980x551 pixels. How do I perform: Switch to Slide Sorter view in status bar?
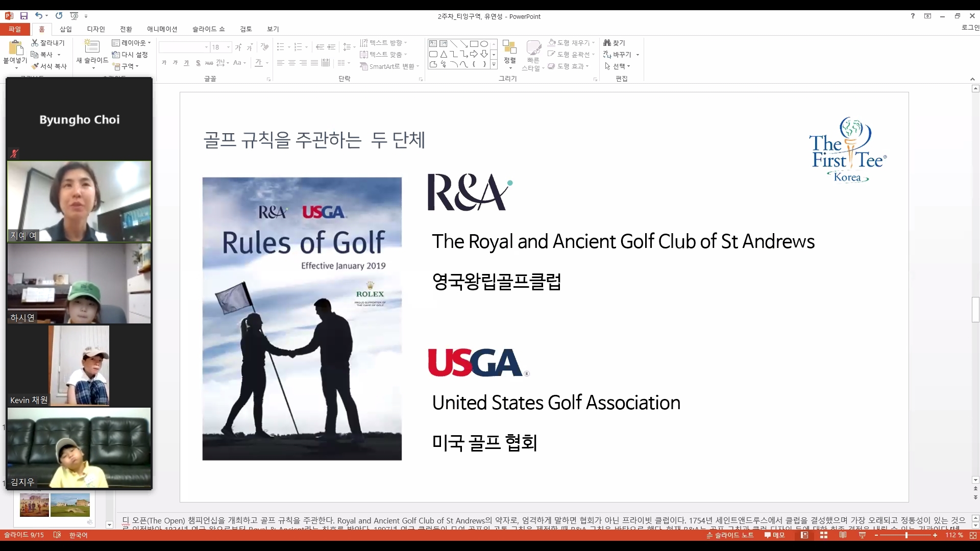[x=823, y=535]
